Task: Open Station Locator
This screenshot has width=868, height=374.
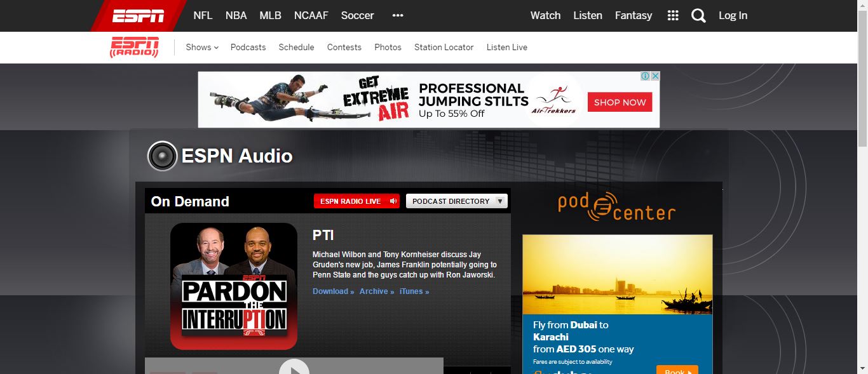Action: tap(444, 47)
